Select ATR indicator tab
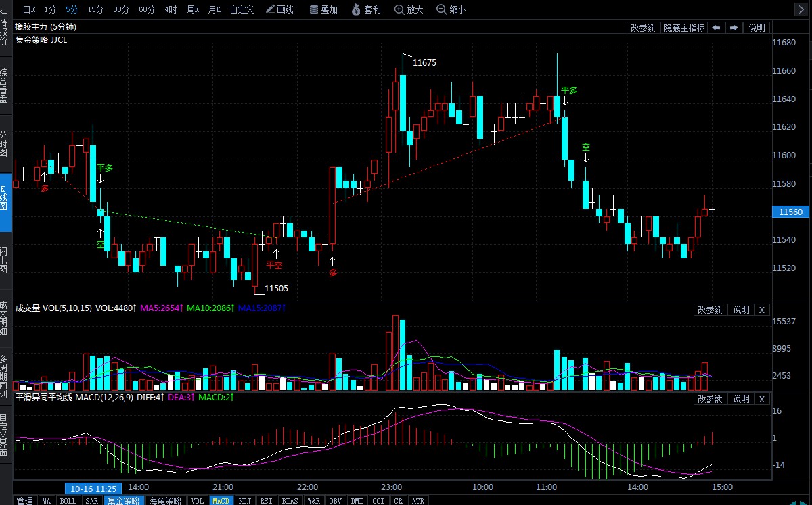Screen dimensions: 812x505 pos(418,500)
